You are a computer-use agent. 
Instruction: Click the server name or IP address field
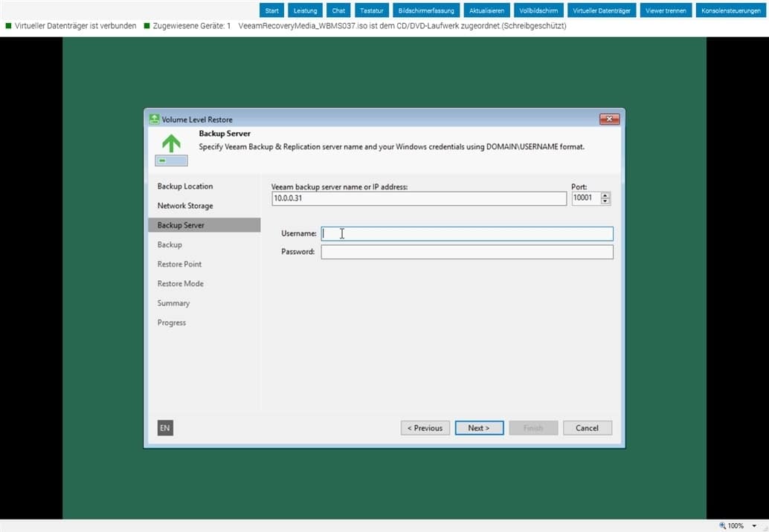click(x=419, y=198)
